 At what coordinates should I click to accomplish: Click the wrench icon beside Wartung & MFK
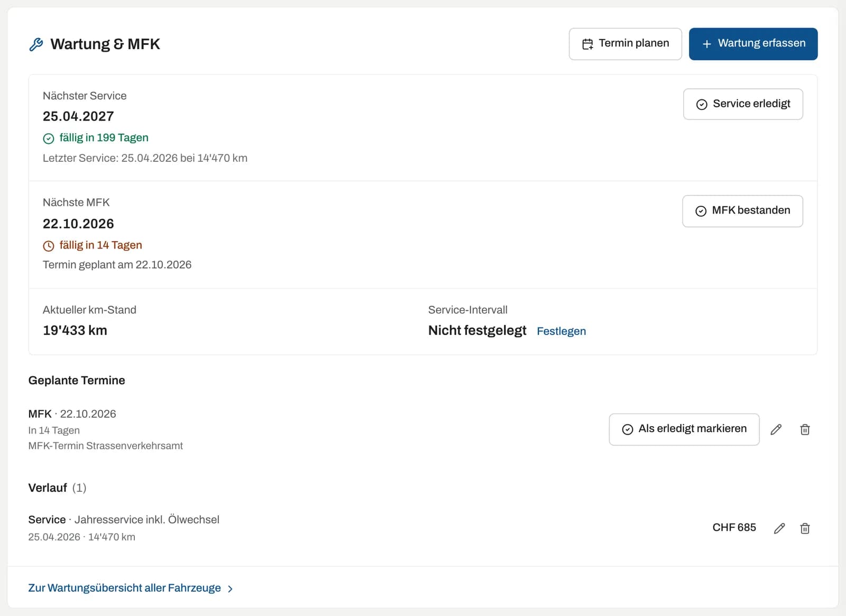36,44
